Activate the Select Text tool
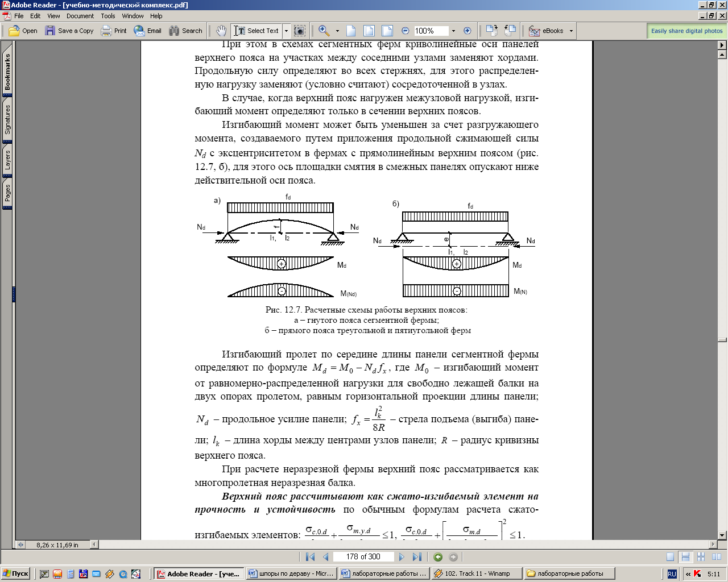This screenshot has height=582, width=728. [x=257, y=31]
